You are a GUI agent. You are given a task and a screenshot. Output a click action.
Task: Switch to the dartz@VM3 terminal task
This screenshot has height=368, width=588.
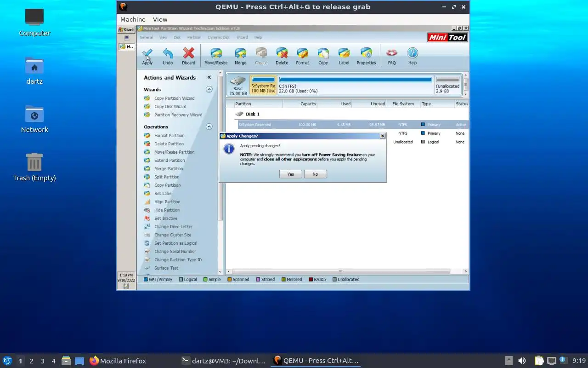[224, 361]
